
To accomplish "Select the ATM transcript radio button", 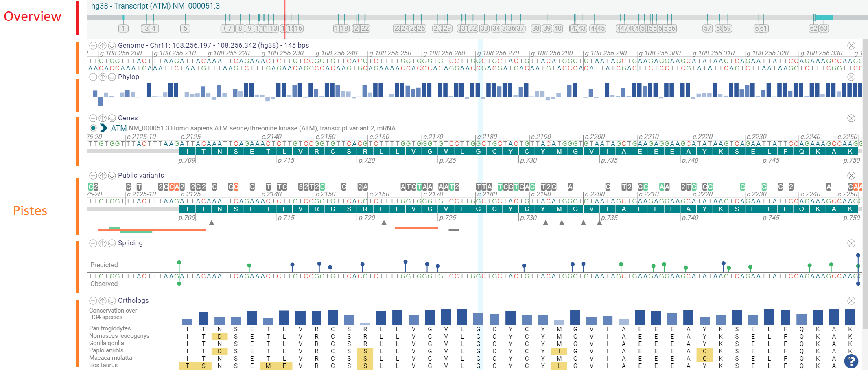I will (x=93, y=128).
